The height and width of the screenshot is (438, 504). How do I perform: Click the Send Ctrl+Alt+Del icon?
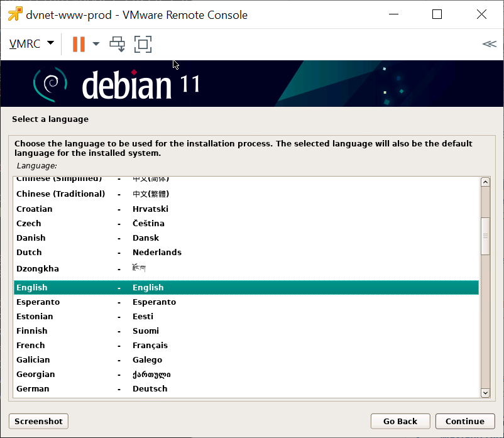[117, 44]
